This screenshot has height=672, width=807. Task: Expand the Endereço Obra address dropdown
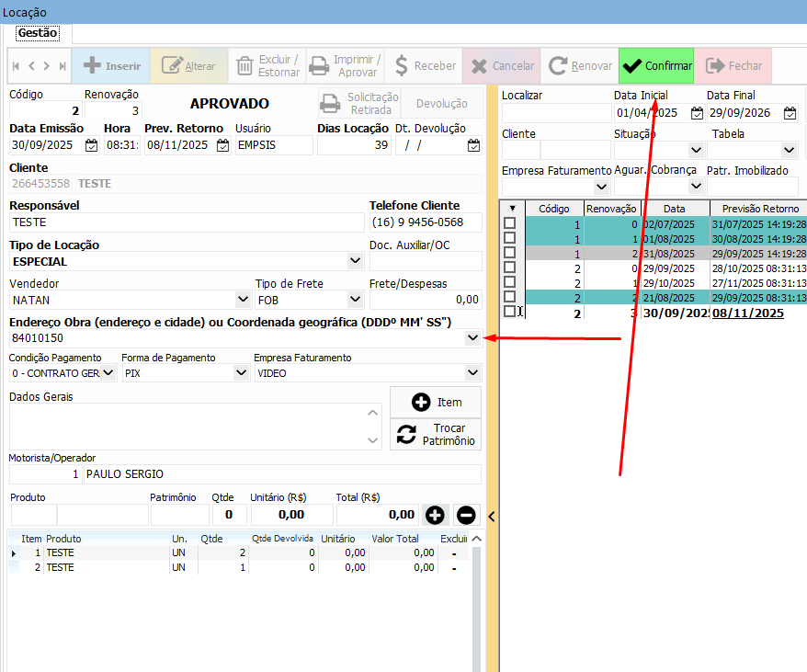click(472, 338)
